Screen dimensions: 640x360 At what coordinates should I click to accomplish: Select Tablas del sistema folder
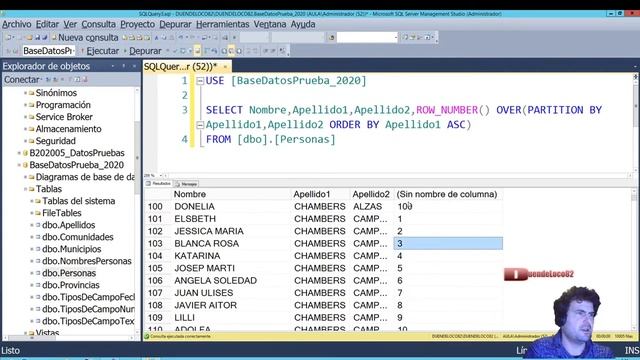coord(78,201)
